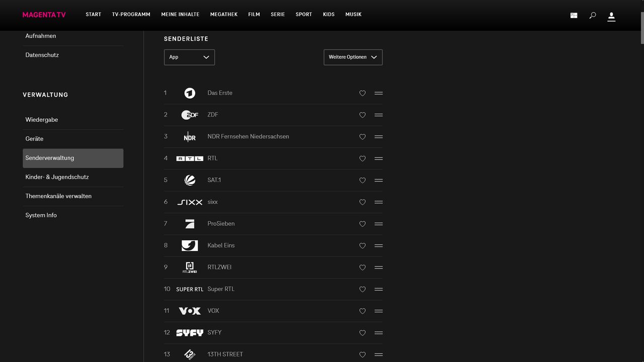
Task: Click the sixx channel logo
Action: point(190,202)
